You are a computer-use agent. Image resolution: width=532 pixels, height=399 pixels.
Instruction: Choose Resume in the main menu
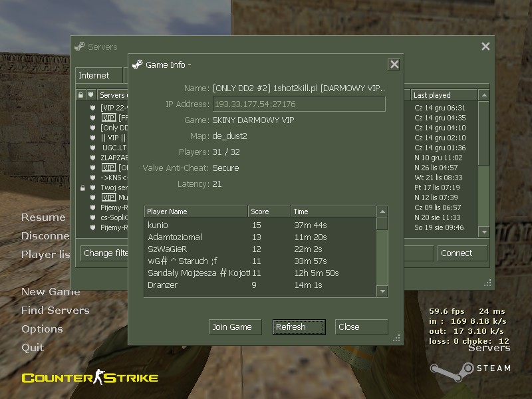click(x=43, y=217)
